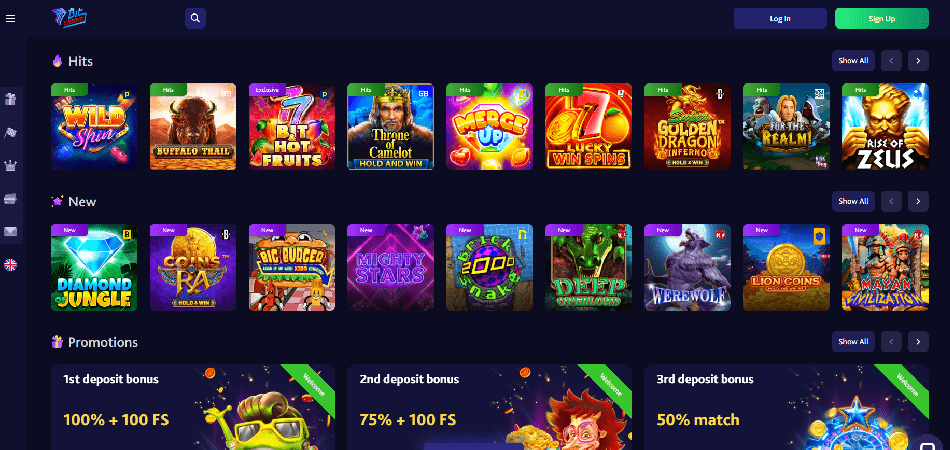The width and height of the screenshot is (950, 450).
Task: Click Show All for Promotions
Action: pos(853,342)
